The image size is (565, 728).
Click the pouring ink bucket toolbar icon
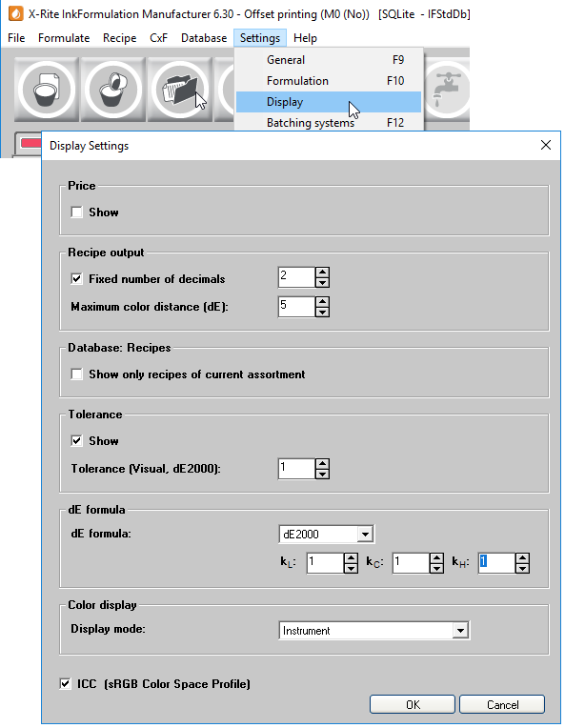pyautogui.click(x=113, y=90)
